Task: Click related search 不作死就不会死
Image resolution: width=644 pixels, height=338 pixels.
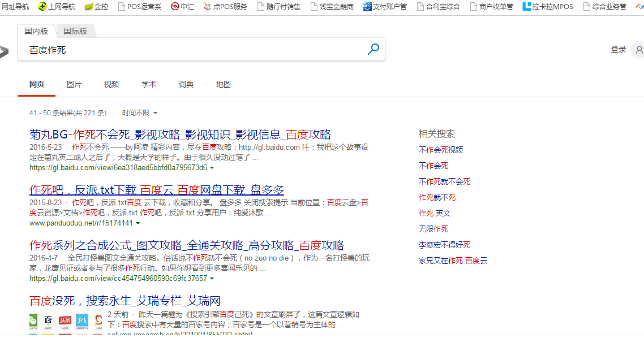Action: coord(444,181)
